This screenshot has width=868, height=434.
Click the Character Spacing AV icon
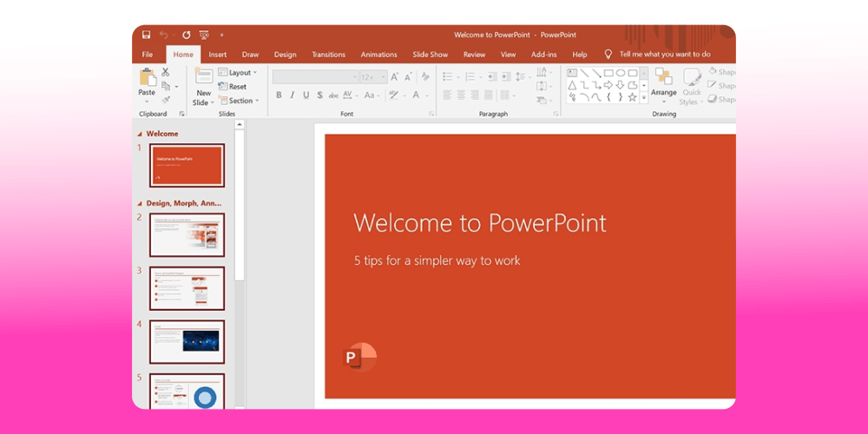[x=348, y=95]
